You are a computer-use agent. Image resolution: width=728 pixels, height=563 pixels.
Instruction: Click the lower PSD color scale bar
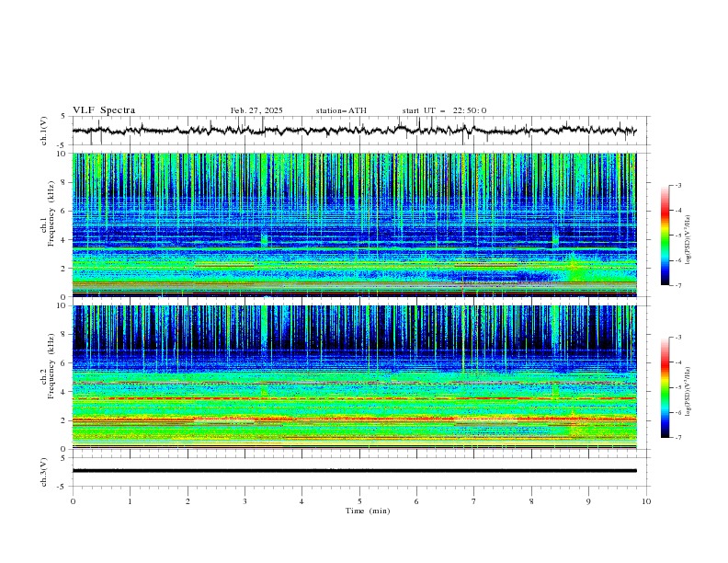pos(665,387)
